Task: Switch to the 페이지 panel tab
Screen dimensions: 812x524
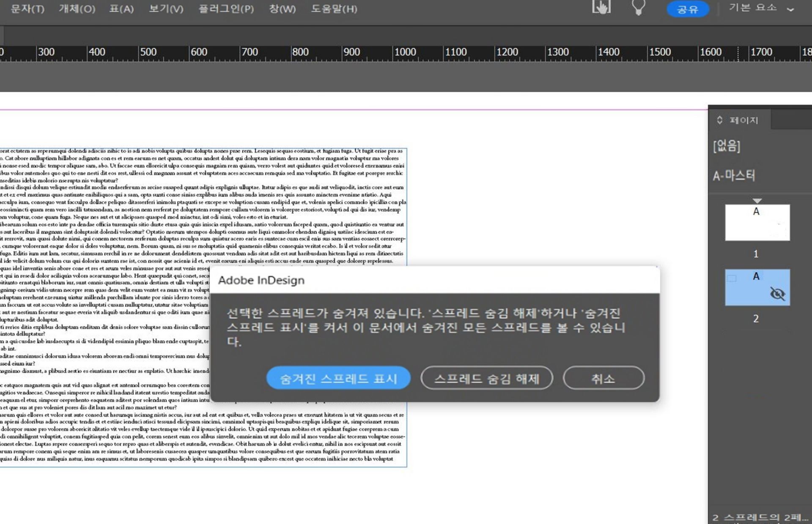Action: pyautogui.click(x=742, y=120)
